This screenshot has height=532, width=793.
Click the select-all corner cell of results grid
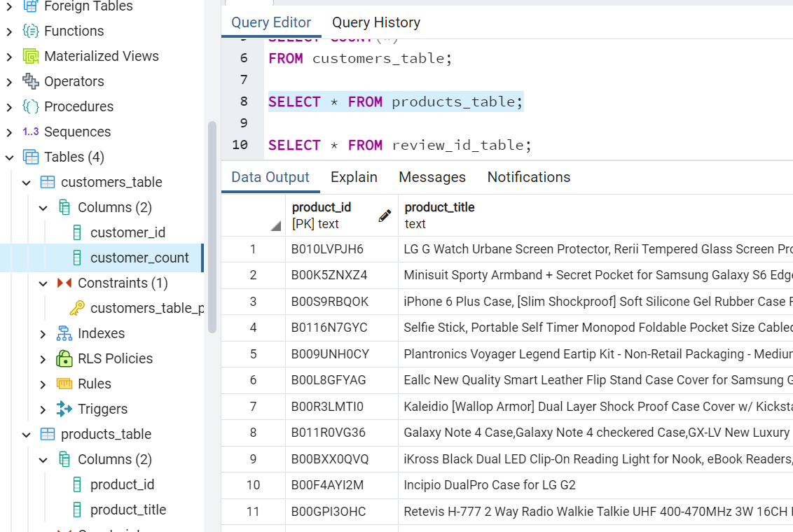(x=254, y=216)
